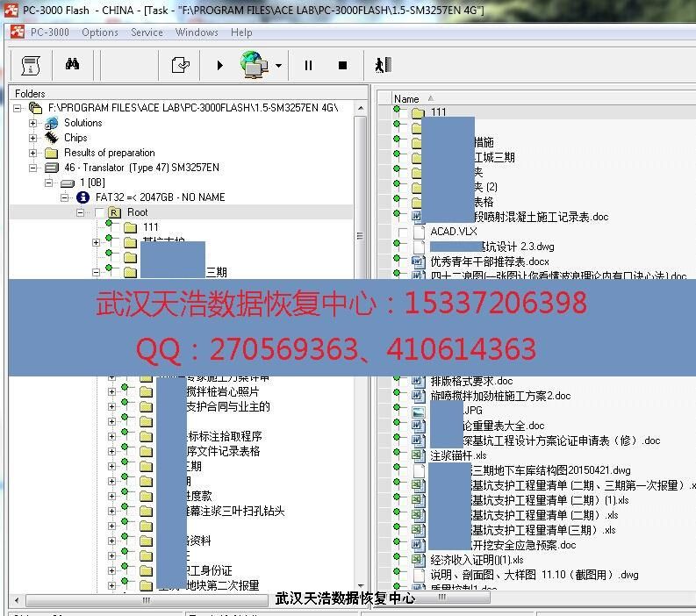
Task: Expand the Chips tree node
Action: coord(33,138)
